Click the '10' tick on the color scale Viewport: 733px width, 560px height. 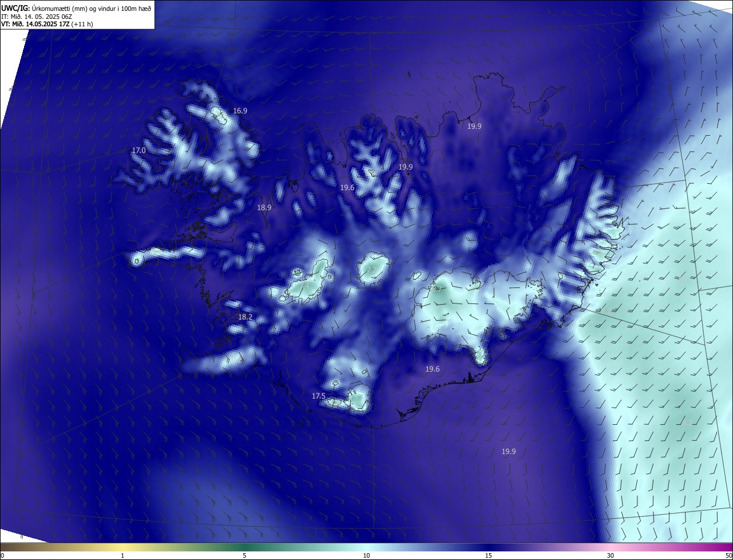point(366,555)
